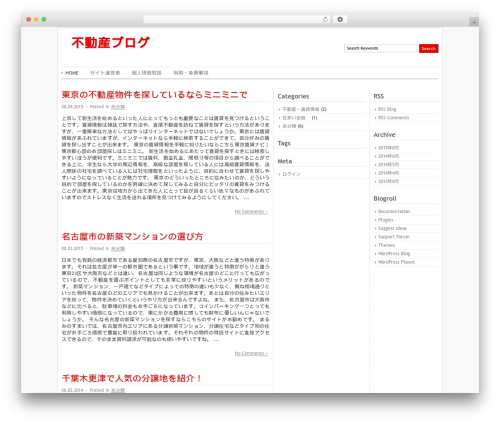Open post 千葉木更津で人気の分譲地を紹介!

[x=132, y=378]
